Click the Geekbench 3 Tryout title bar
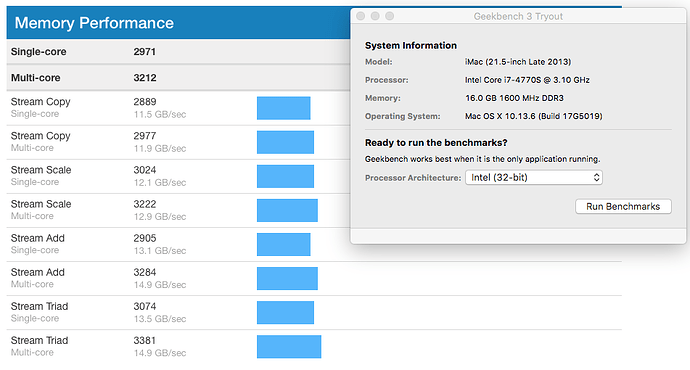The image size is (690, 370). coord(518,16)
